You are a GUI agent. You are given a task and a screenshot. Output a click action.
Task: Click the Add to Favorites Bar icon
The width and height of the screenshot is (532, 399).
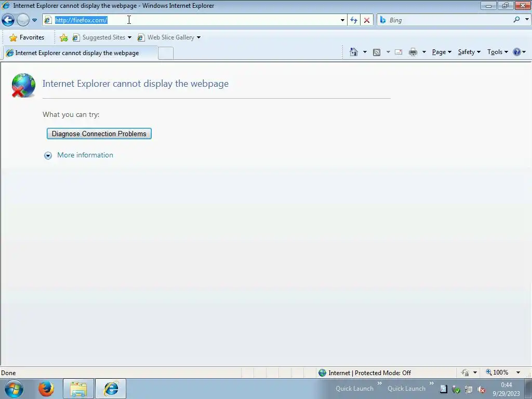pos(63,37)
